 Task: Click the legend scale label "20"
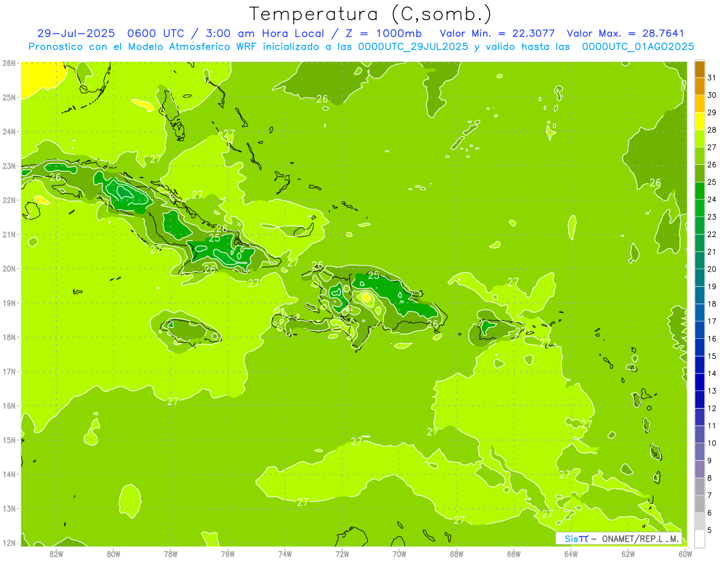(x=712, y=269)
